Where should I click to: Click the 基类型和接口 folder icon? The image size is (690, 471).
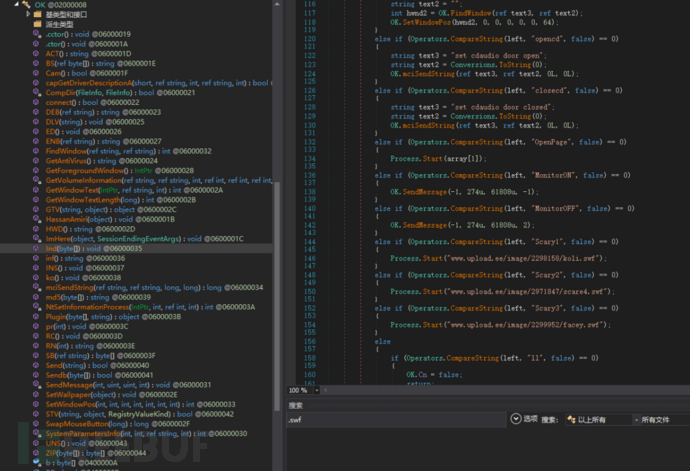[38, 15]
